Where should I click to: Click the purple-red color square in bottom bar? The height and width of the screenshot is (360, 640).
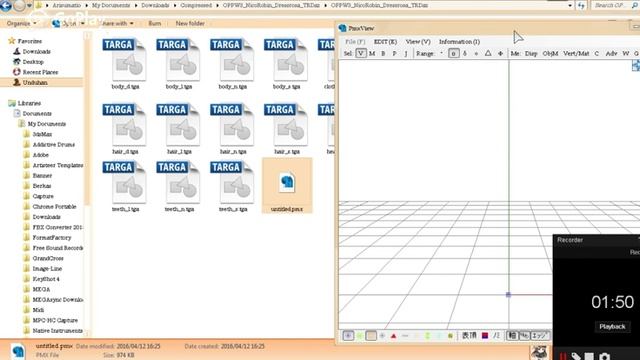(485, 336)
